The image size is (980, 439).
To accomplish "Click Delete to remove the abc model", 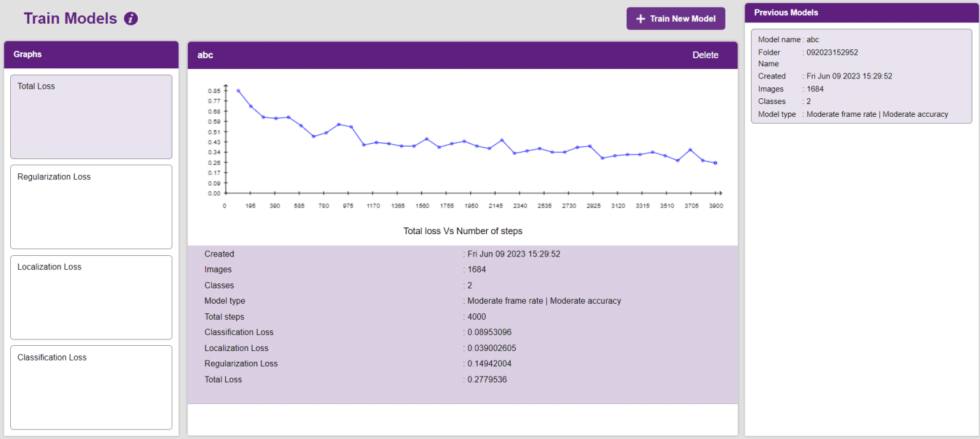I will [x=705, y=55].
